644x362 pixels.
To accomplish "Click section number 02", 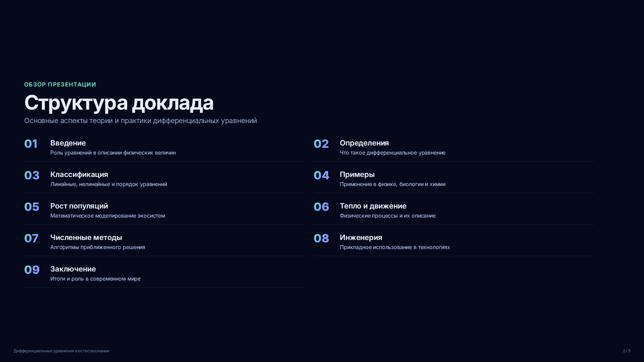I will click(321, 144).
